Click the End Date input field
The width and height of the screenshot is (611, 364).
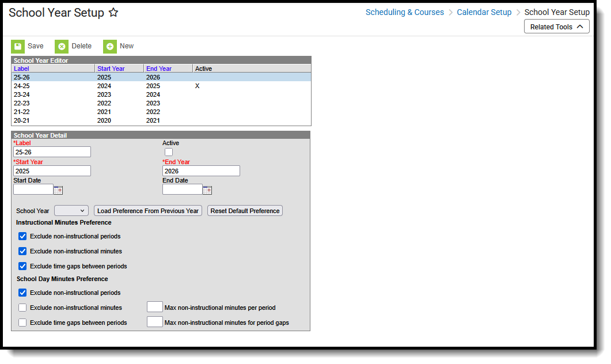[x=183, y=190]
